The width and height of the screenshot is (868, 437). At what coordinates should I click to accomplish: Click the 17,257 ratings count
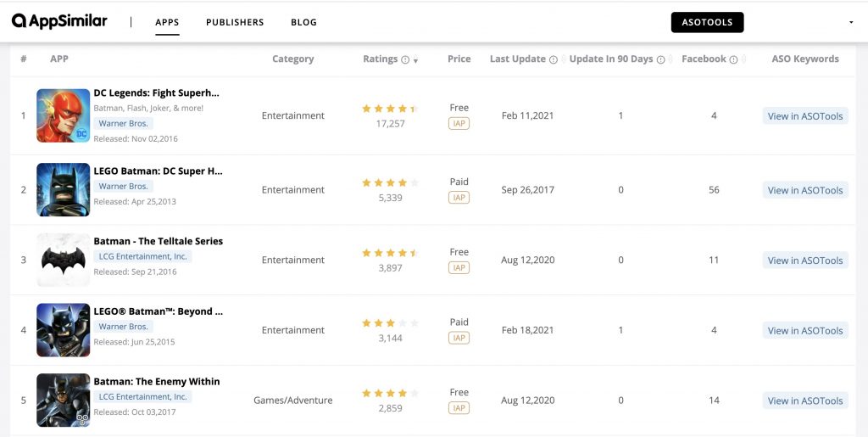coord(390,124)
